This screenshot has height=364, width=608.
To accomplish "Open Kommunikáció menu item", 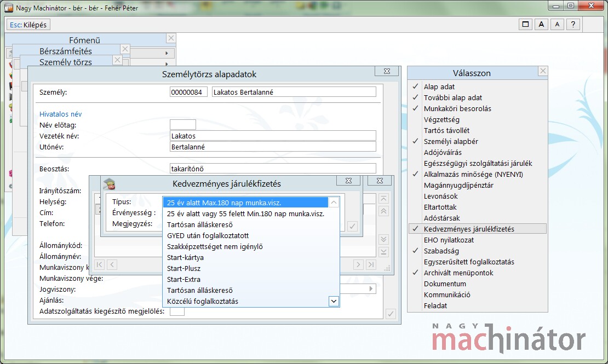I will click(x=477, y=294).
